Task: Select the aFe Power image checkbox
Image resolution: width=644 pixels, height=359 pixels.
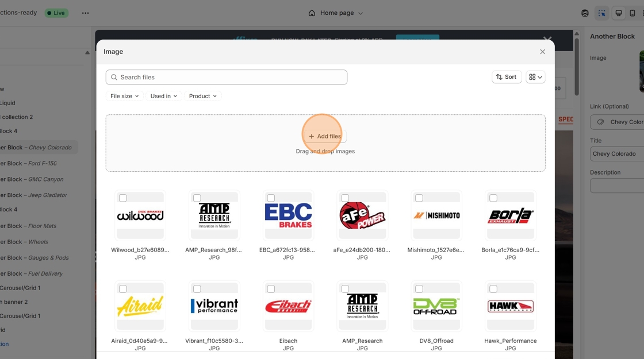Action: click(x=345, y=198)
